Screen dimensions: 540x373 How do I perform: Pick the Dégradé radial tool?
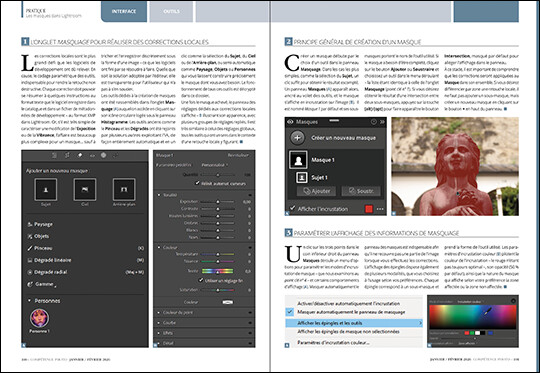point(47,272)
